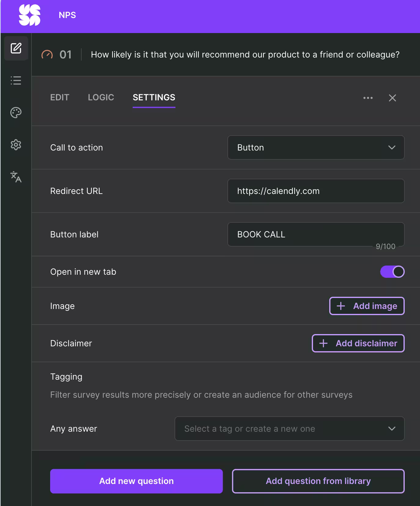Open the Any answer tag dropdown
This screenshot has width=420, height=506.
[289, 429]
